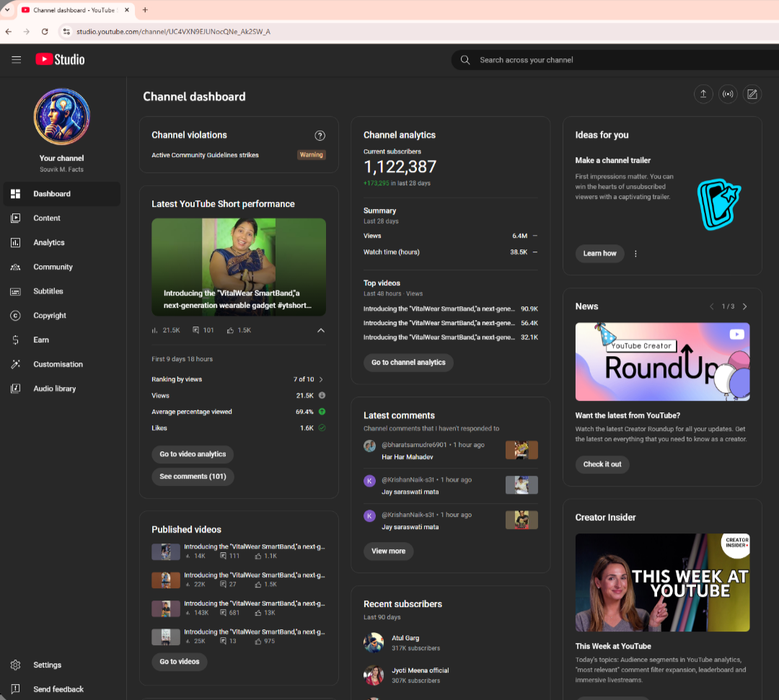
Task: Click View more comments button
Action: (x=389, y=551)
